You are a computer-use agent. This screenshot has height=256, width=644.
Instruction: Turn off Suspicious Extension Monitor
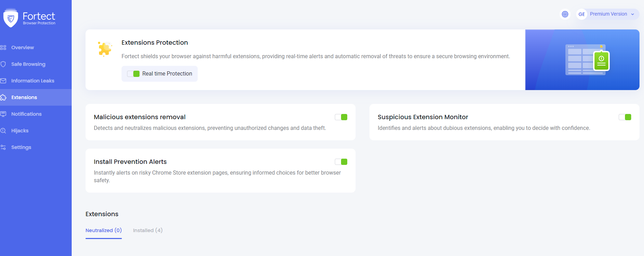[x=625, y=117]
